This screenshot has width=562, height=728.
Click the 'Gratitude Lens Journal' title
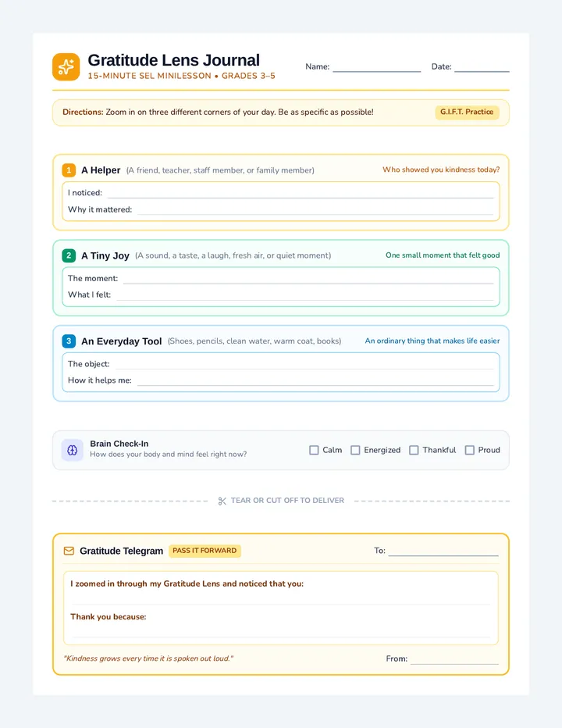coord(173,60)
